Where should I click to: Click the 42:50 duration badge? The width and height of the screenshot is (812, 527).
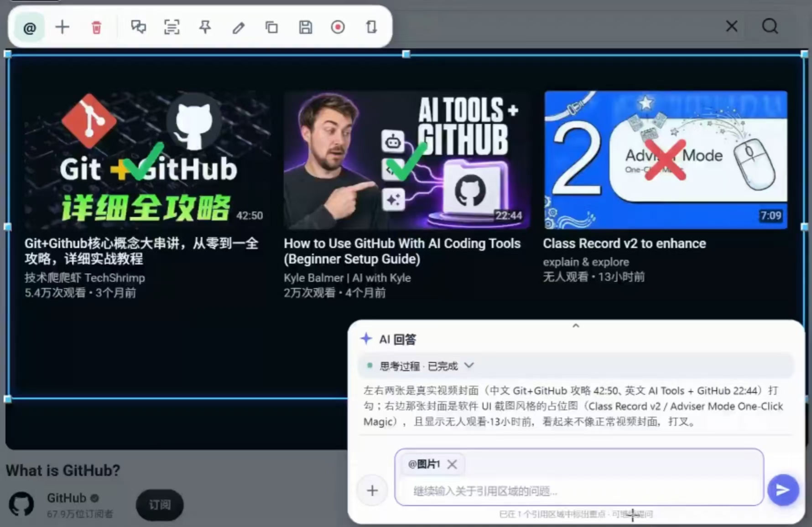pos(249,216)
